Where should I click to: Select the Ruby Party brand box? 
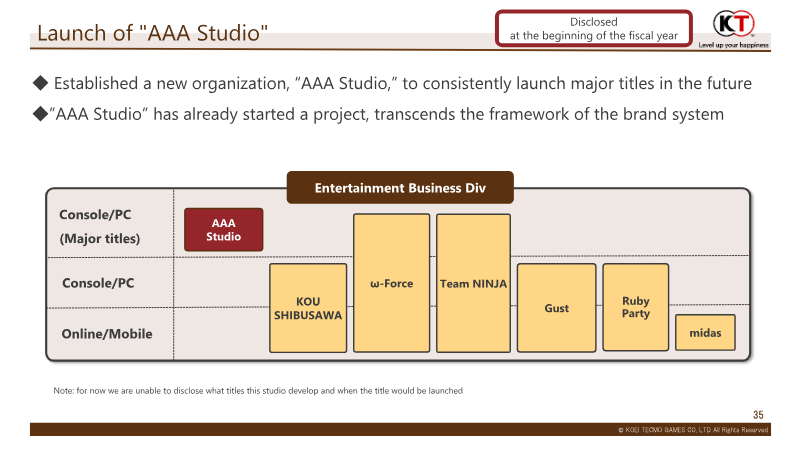click(635, 307)
